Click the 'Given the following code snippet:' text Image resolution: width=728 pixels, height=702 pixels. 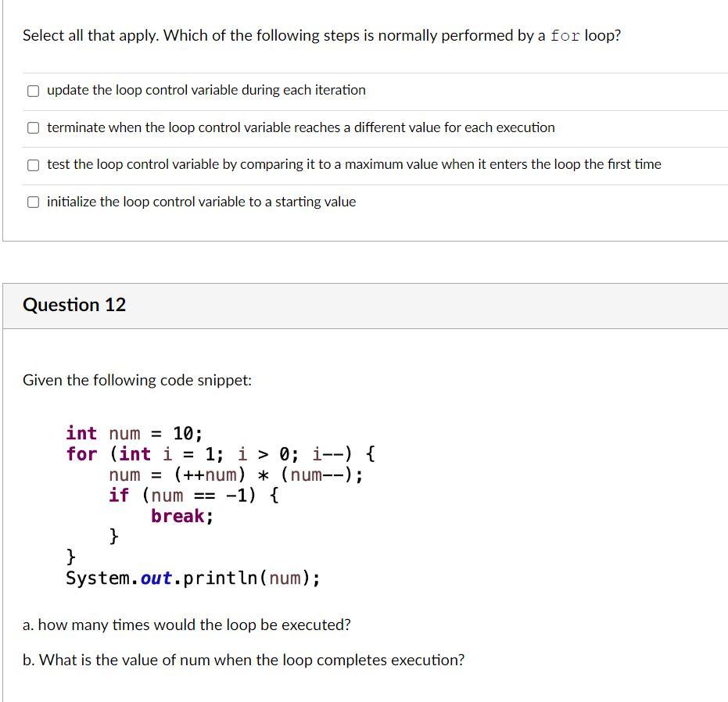coord(137,380)
